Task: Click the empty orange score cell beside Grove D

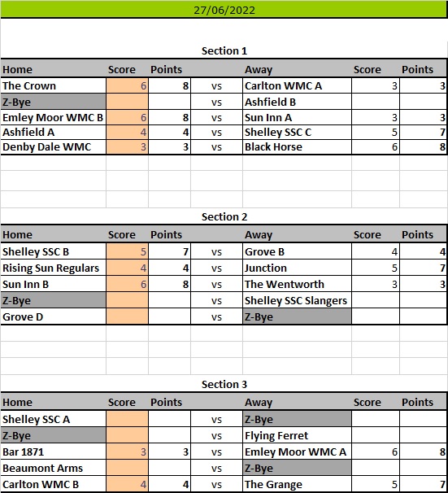Action: tap(127, 316)
